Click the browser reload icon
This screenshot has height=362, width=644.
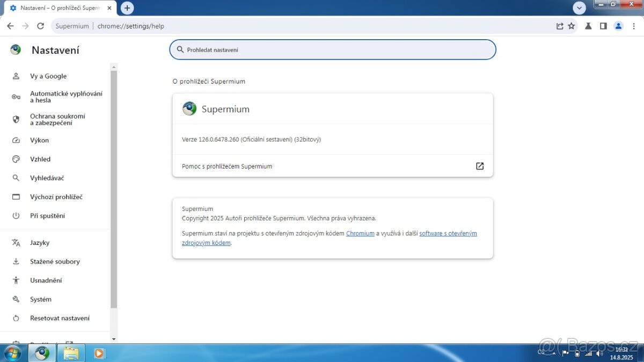point(40,26)
